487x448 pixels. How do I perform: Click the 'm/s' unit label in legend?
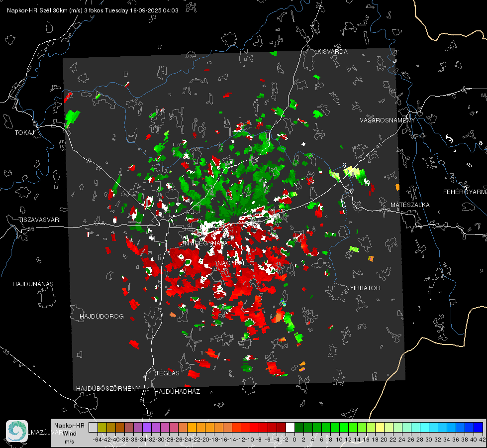click(69, 442)
